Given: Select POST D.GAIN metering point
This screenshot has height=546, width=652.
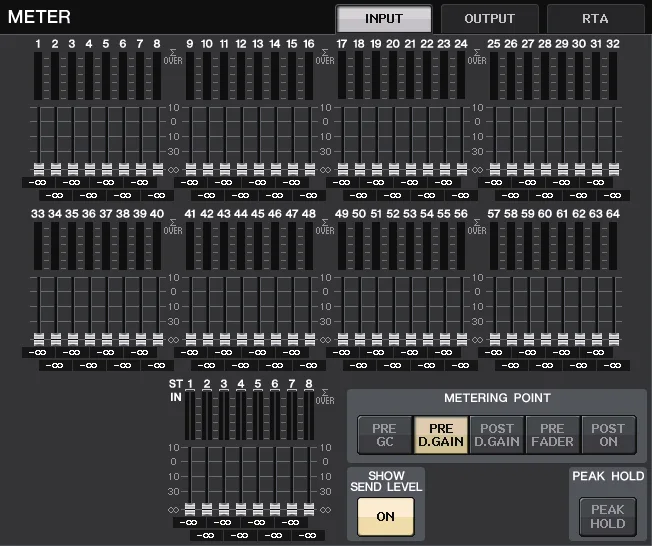Looking at the screenshot, I should (497, 435).
